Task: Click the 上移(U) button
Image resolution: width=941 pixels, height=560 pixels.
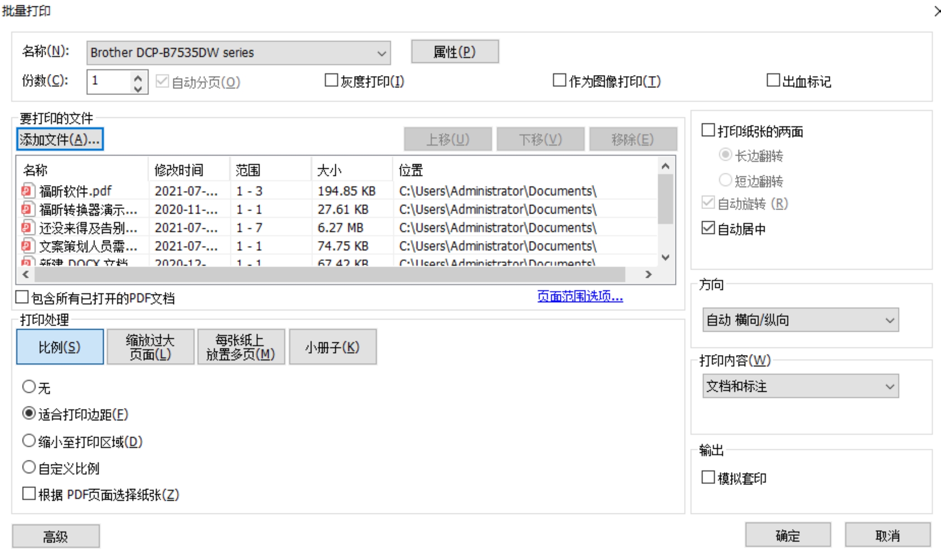Action: [448, 139]
